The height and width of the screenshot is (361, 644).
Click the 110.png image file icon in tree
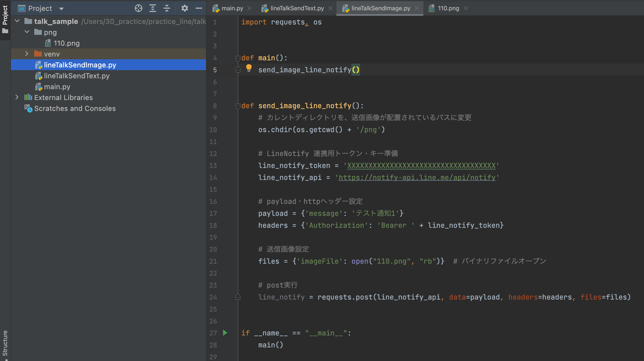pyautogui.click(x=48, y=43)
